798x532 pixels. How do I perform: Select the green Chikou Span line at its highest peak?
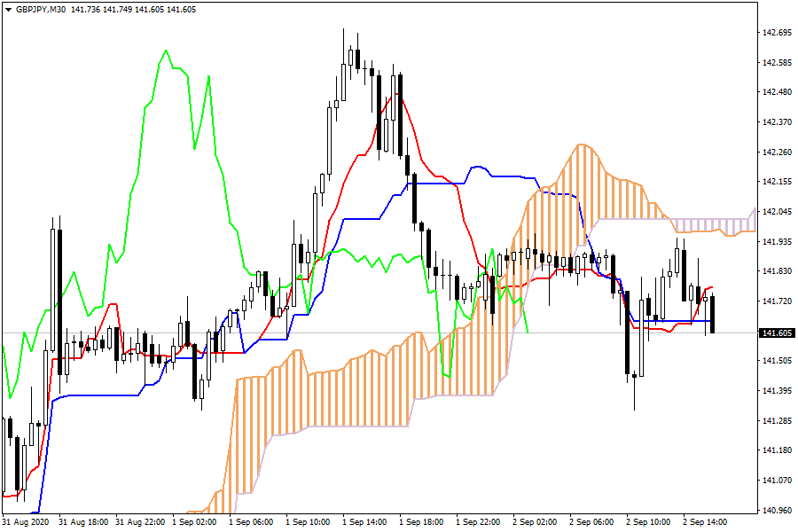pyautogui.click(x=166, y=51)
